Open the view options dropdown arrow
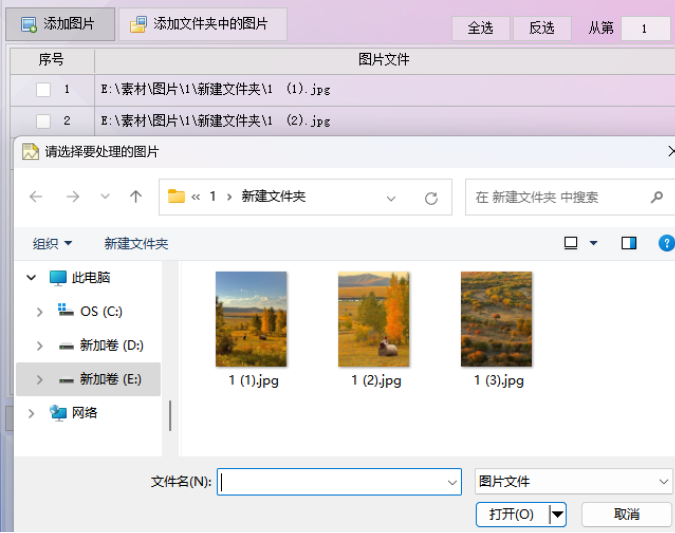The image size is (675, 533). tap(594, 243)
